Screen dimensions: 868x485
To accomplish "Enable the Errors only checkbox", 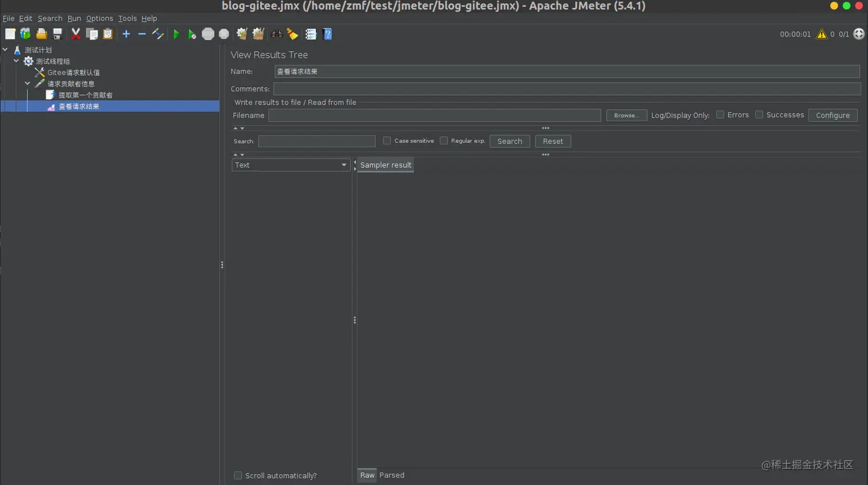I will pyautogui.click(x=720, y=115).
